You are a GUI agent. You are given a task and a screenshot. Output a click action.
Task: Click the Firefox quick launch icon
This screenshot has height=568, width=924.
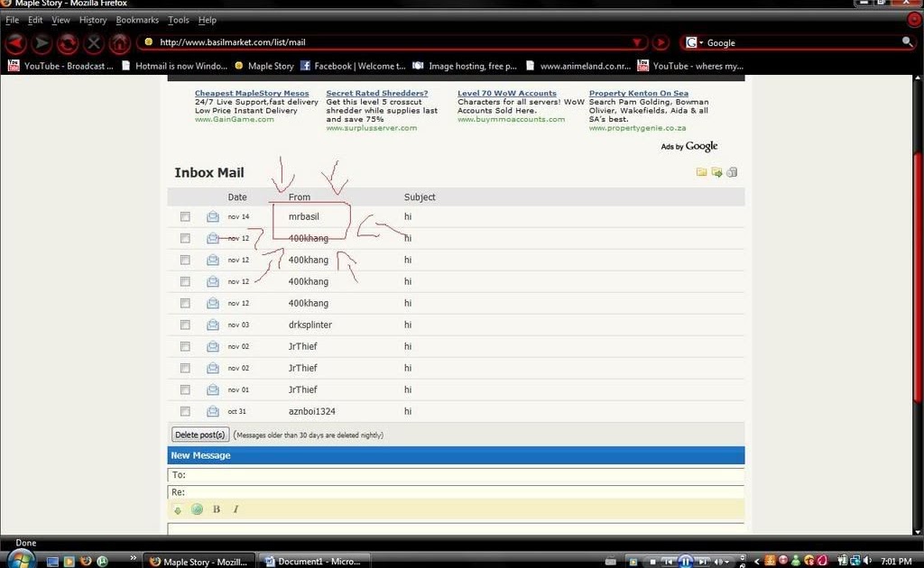coord(86,561)
